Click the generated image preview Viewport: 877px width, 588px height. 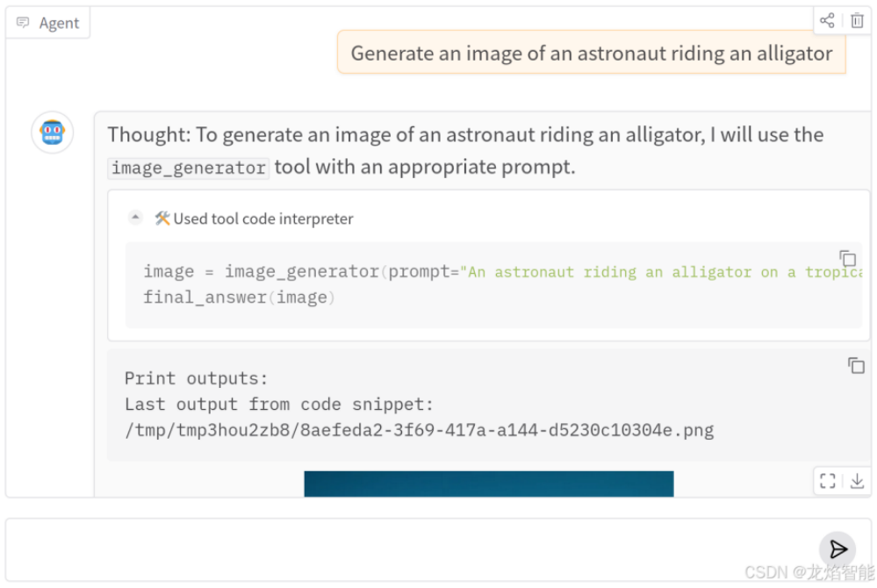(489, 484)
